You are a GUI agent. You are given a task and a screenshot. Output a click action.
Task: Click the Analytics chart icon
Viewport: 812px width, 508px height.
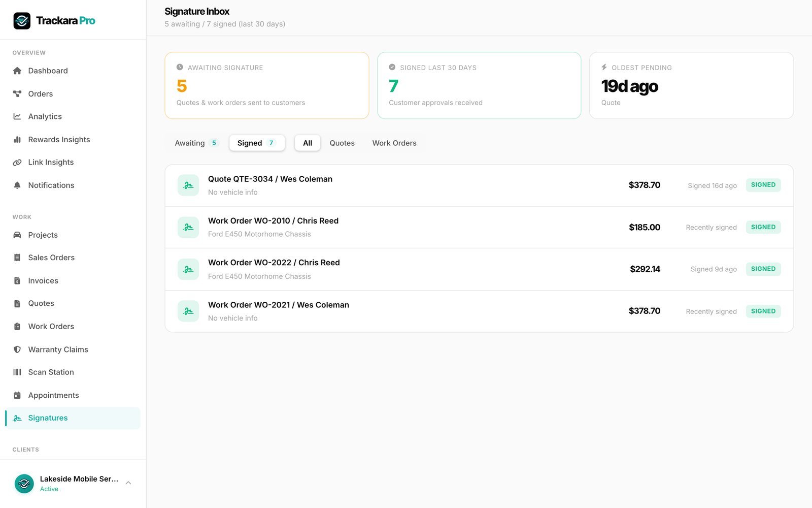tap(17, 116)
